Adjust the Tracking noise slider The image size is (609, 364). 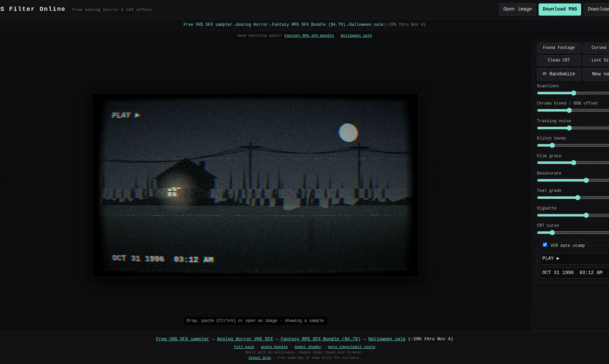(x=573, y=128)
